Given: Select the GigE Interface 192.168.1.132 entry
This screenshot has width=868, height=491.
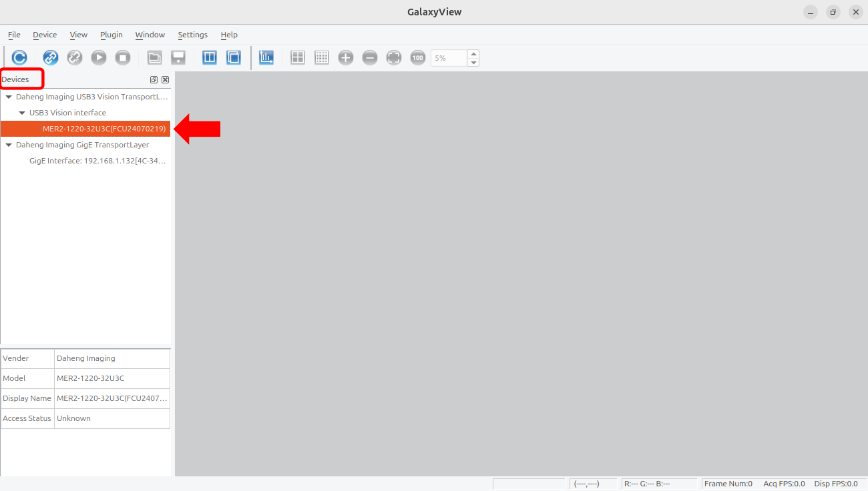Looking at the screenshot, I should tap(97, 161).
